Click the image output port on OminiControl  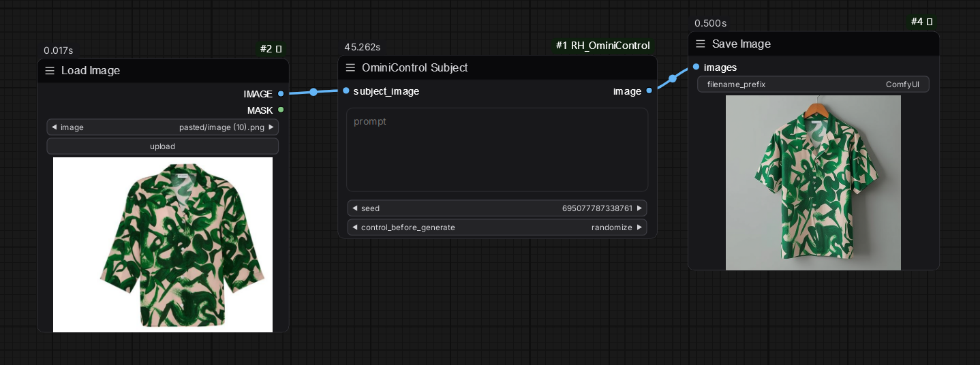tap(649, 91)
